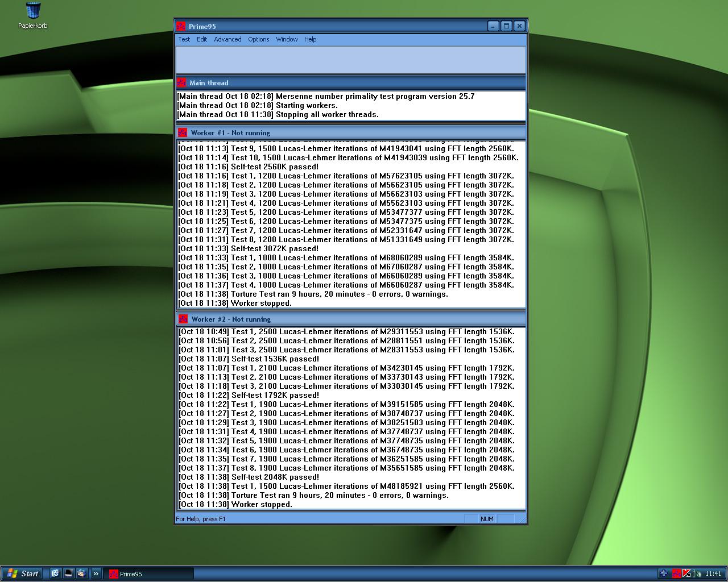Viewport: 728px width, 582px height.
Task: Click the line with M35651585
Action: pos(347,468)
